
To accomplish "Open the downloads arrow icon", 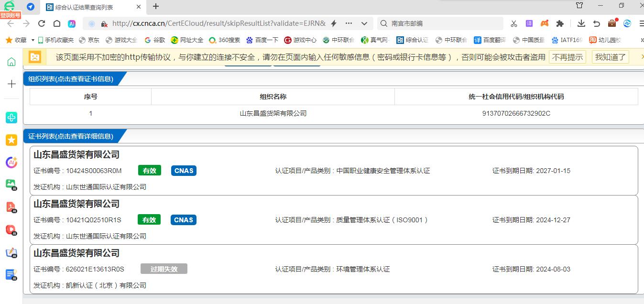I will click(581, 23).
